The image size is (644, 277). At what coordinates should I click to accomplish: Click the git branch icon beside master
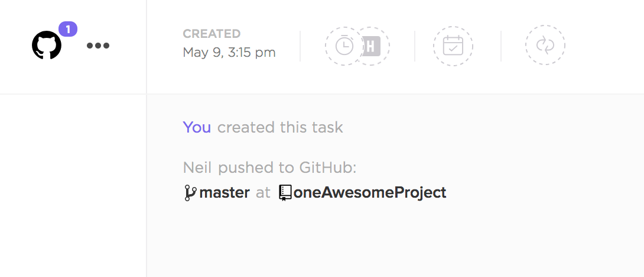click(190, 193)
